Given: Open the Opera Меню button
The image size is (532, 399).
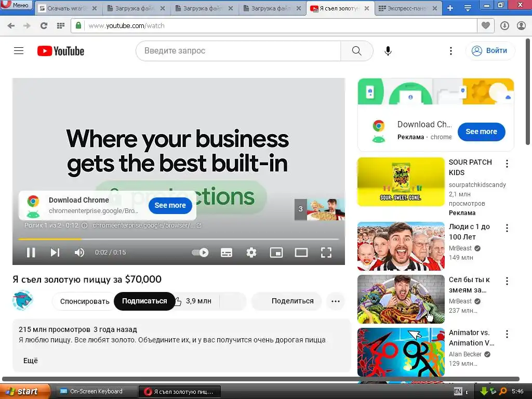Looking at the screenshot, I should (x=16, y=5).
